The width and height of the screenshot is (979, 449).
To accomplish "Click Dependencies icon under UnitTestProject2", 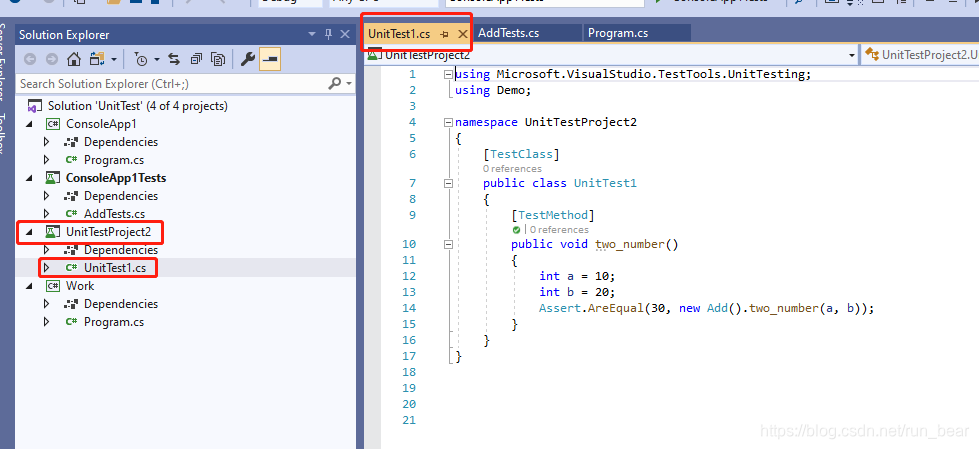I will pyautogui.click(x=71, y=250).
